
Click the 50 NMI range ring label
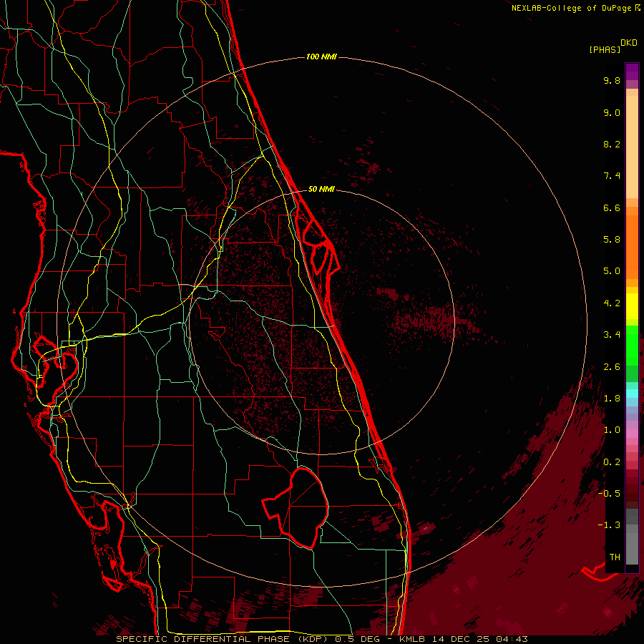321,189
